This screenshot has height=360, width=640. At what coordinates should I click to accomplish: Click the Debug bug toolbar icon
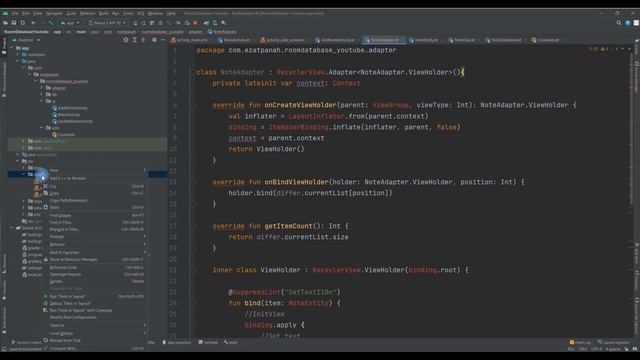coord(160,23)
